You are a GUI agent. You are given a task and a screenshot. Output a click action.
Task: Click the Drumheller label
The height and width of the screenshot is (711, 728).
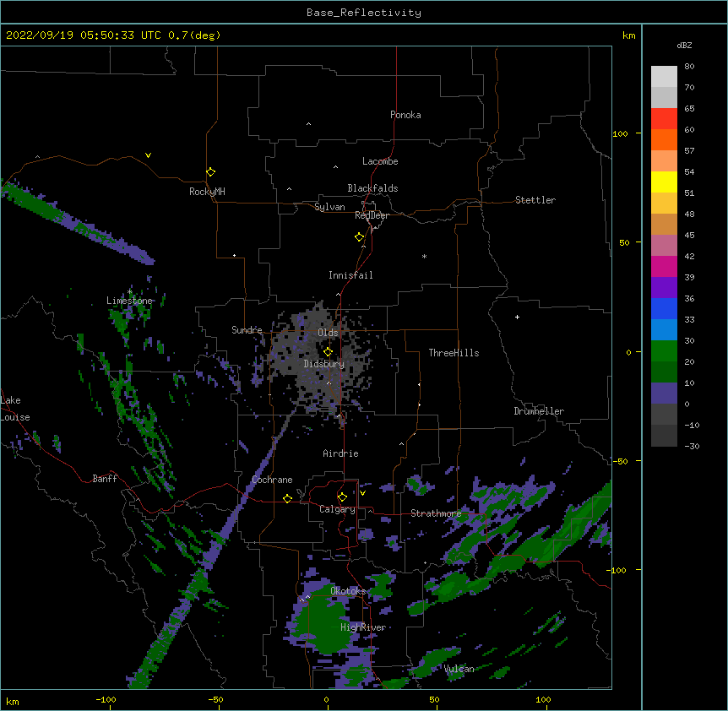(x=539, y=411)
